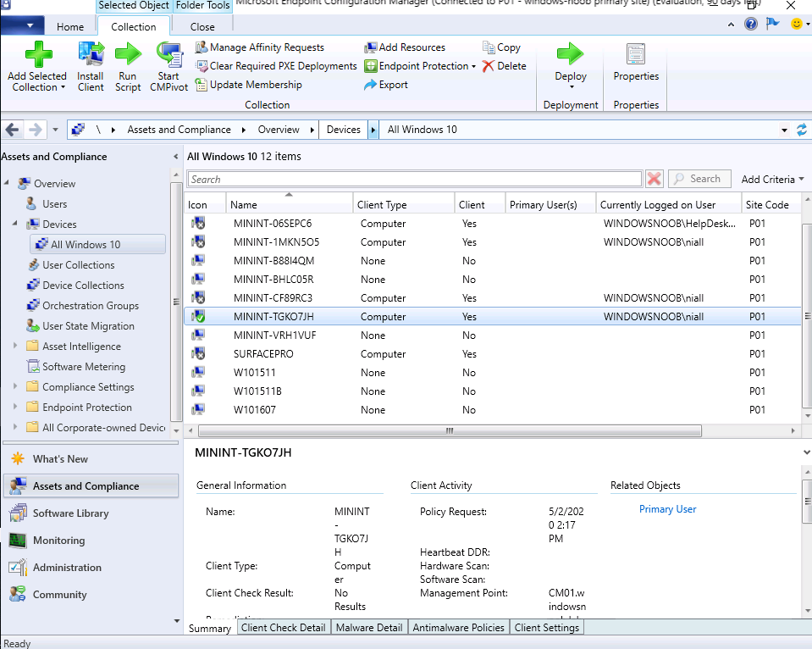This screenshot has width=812, height=649.
Task: Click the Run Script green arrow
Action: (x=128, y=54)
